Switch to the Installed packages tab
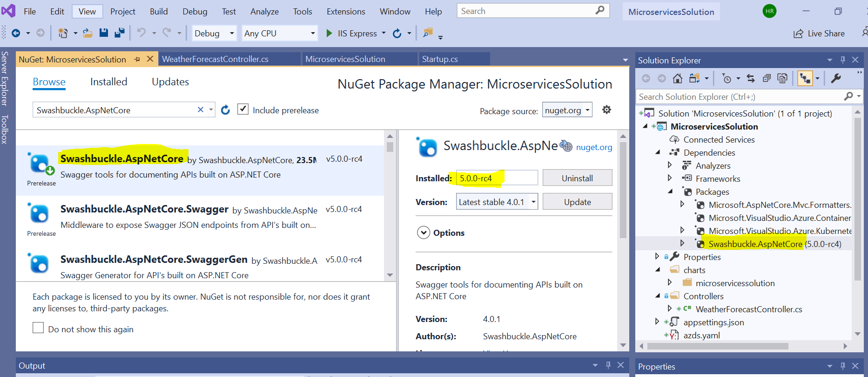The image size is (868, 377). tap(108, 82)
